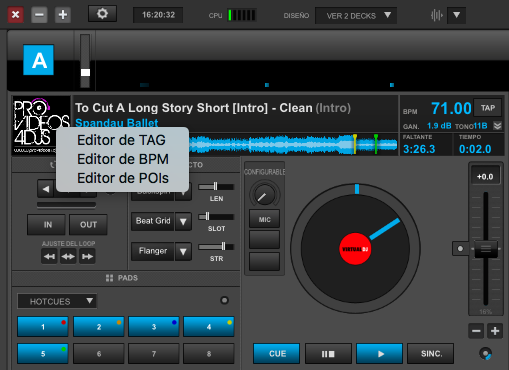
Task: Halve the loop with rewind arrows icon
Action: pyautogui.click(x=49, y=257)
